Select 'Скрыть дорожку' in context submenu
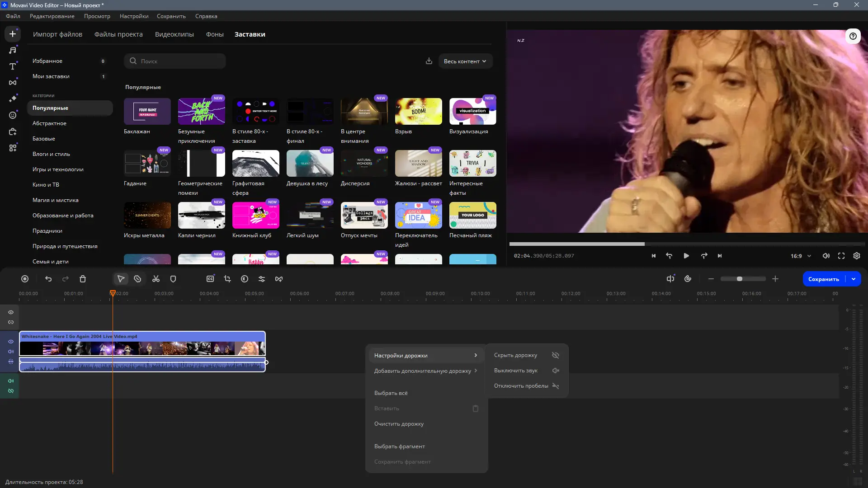Viewport: 868px width, 488px height. click(515, 355)
